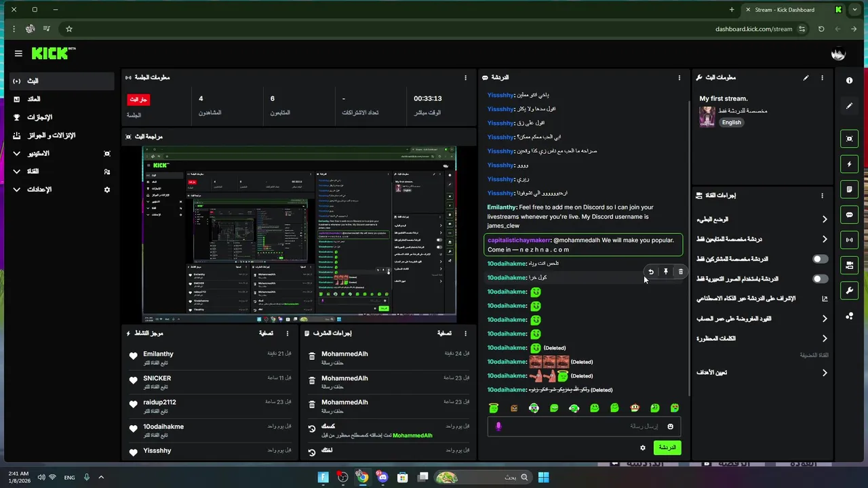Open moderator actions three-dot menu
The image size is (868, 488).
pos(465,333)
